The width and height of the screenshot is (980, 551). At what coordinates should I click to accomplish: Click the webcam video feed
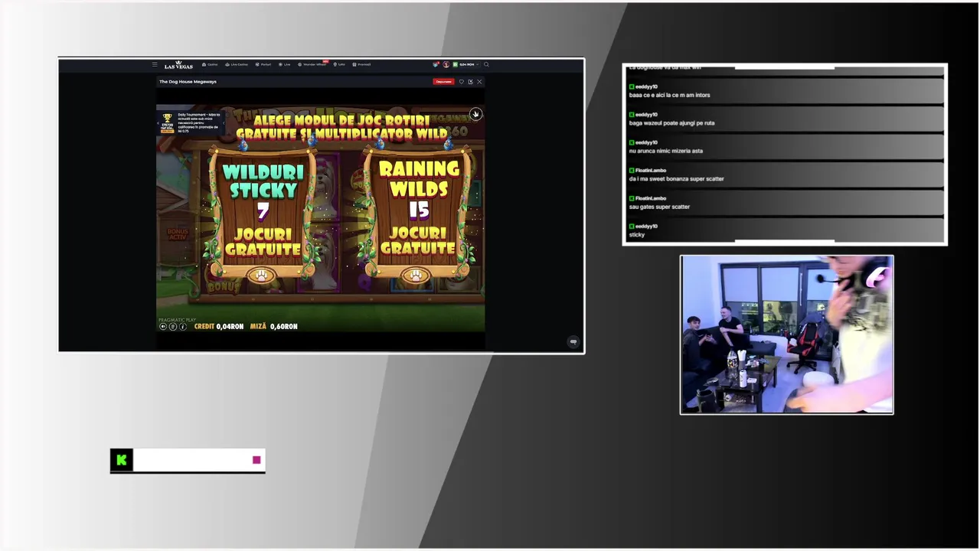[786, 335]
